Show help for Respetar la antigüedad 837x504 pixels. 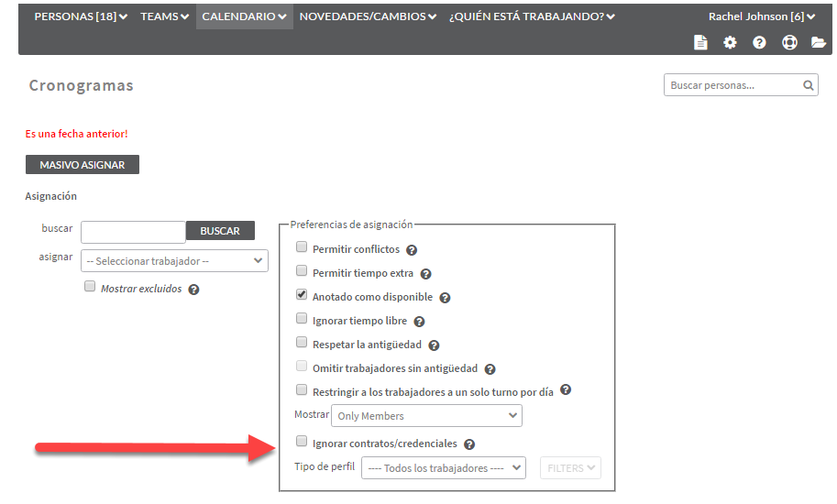click(x=434, y=345)
